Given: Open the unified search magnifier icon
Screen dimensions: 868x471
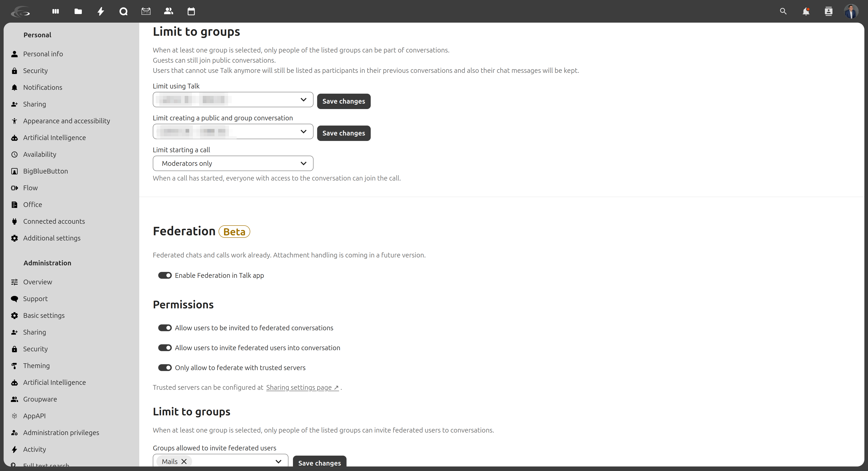Looking at the screenshot, I should pyautogui.click(x=783, y=12).
